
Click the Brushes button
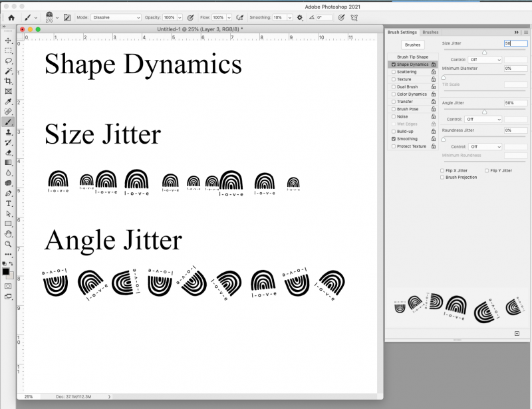(x=412, y=45)
